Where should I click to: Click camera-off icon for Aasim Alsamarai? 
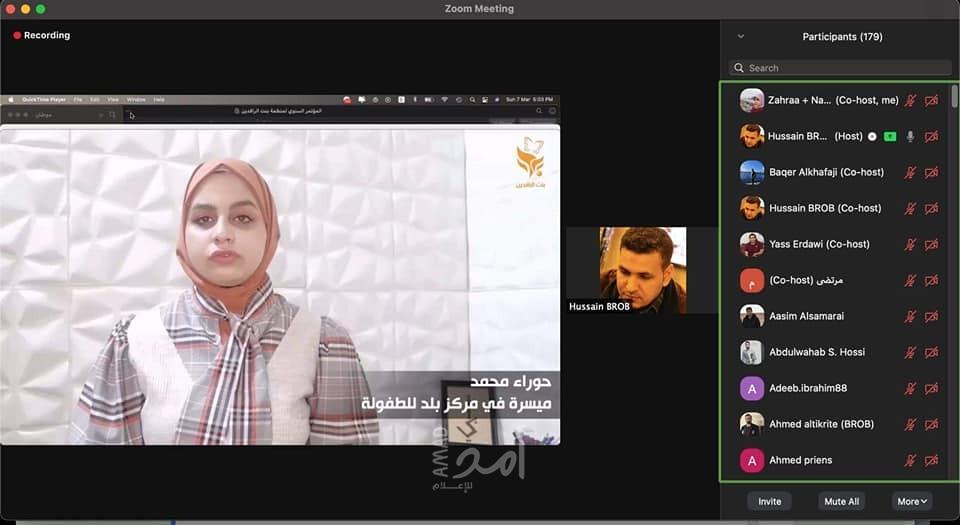931,316
